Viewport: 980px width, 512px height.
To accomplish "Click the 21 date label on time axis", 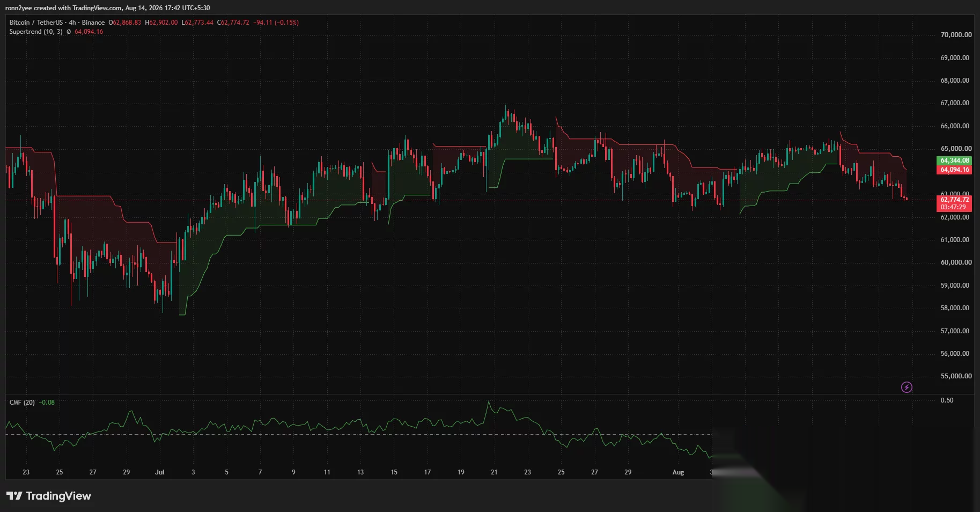I will 494,472.
